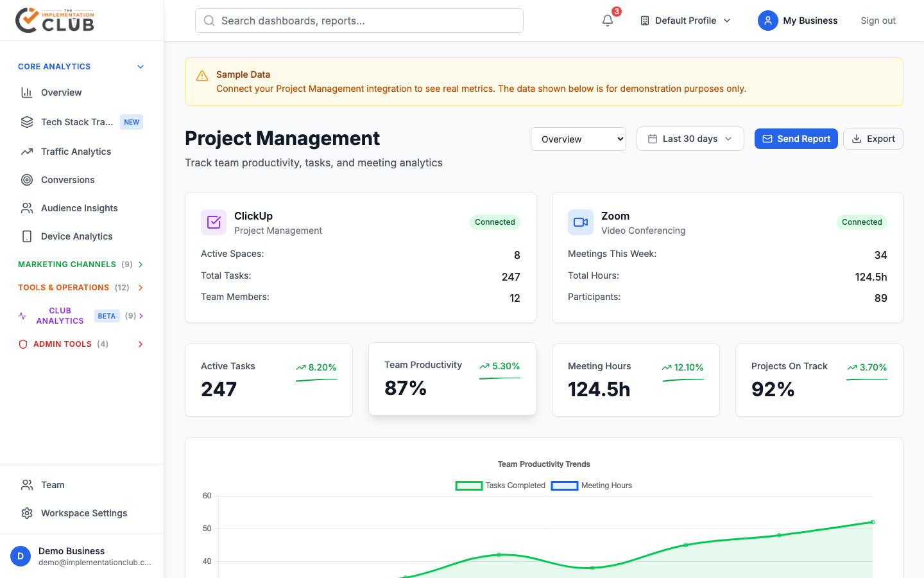Go to Traffic Analytics in sidebar
This screenshot has width=924, height=578.
pos(76,152)
